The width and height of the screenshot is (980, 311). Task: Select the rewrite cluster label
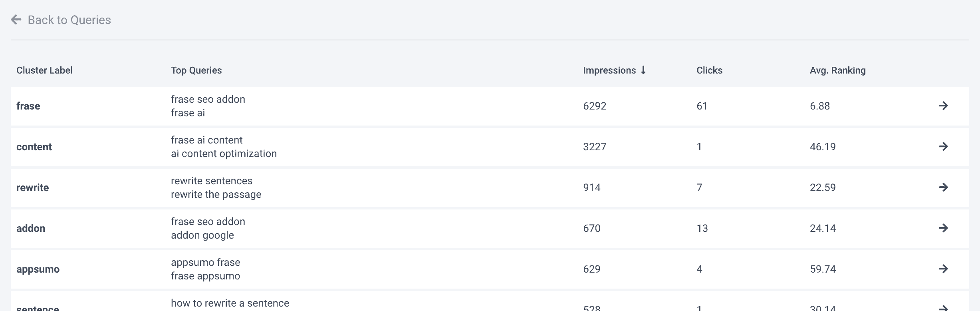(x=32, y=187)
